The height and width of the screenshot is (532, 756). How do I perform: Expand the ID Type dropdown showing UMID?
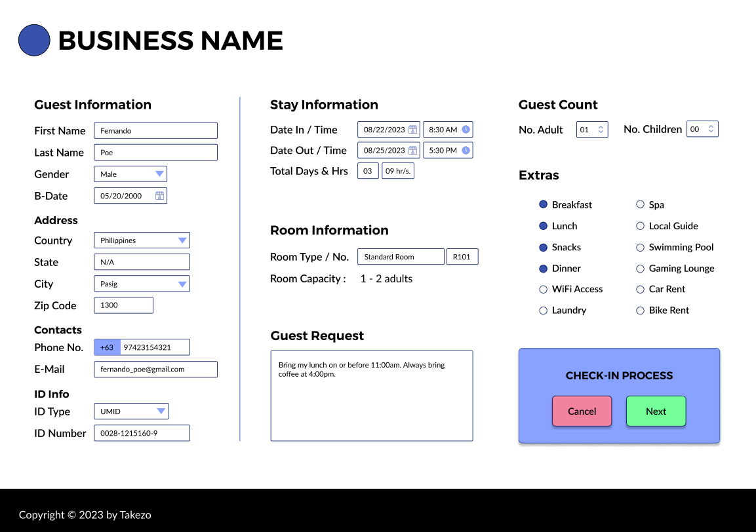tap(132, 411)
